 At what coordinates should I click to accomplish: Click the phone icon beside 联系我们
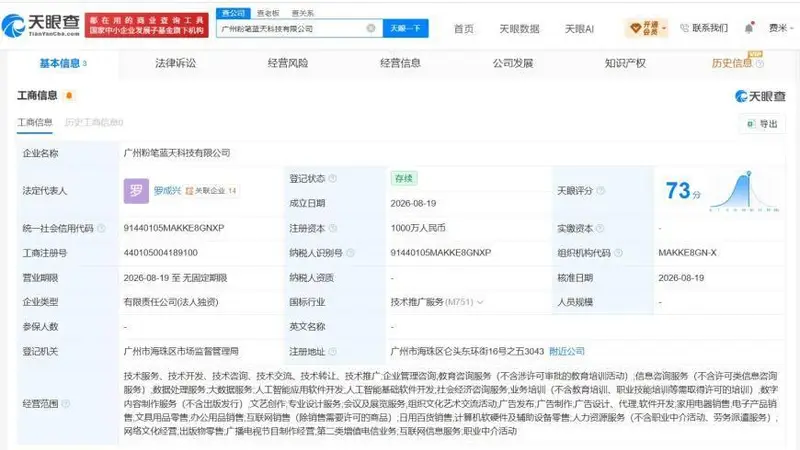pos(684,28)
